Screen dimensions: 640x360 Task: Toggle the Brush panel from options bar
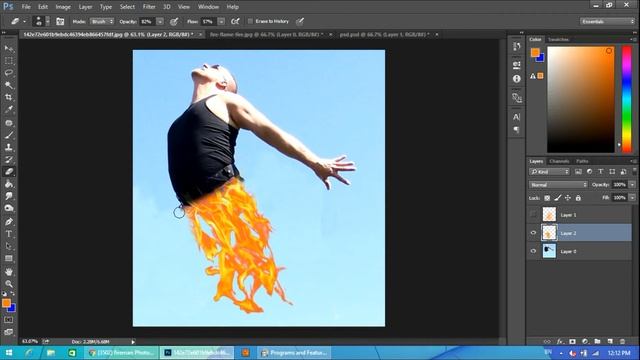[60, 21]
